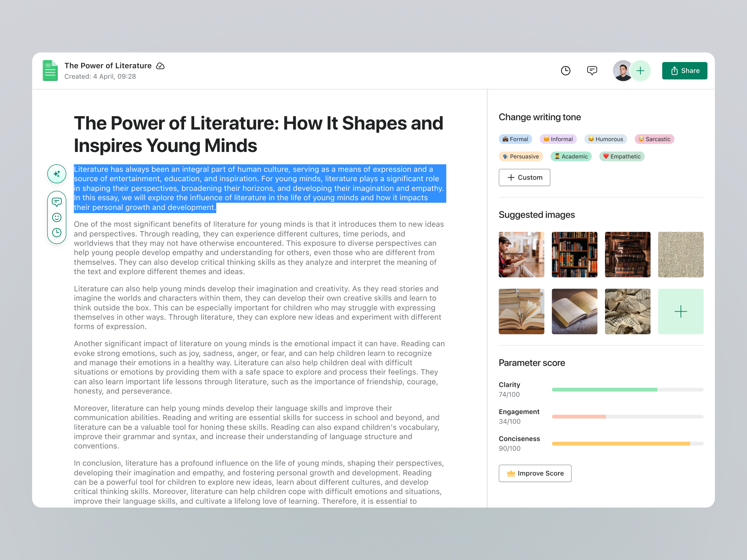Open comments from the top bar speech icon
The image size is (747, 560).
(x=592, y=71)
